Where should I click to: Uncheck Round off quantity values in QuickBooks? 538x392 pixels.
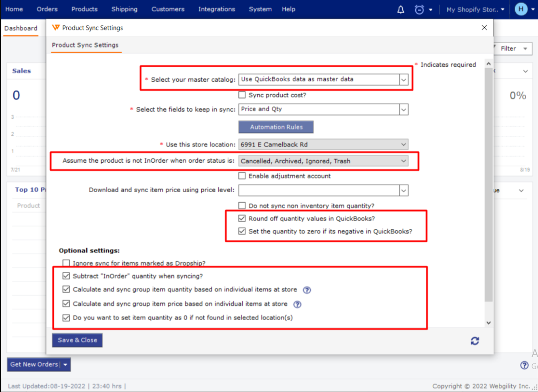242,219
